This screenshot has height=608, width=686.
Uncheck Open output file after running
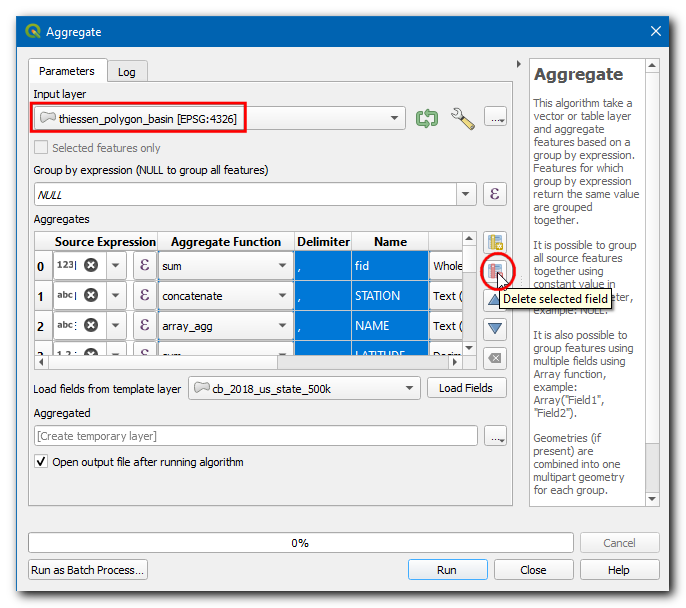coord(41,462)
